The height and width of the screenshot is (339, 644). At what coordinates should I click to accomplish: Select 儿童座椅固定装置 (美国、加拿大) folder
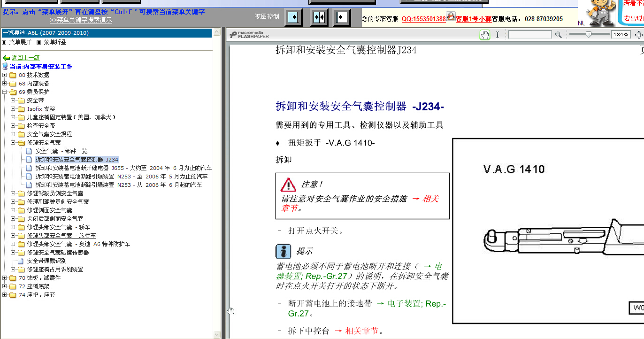pyautogui.click(x=71, y=117)
